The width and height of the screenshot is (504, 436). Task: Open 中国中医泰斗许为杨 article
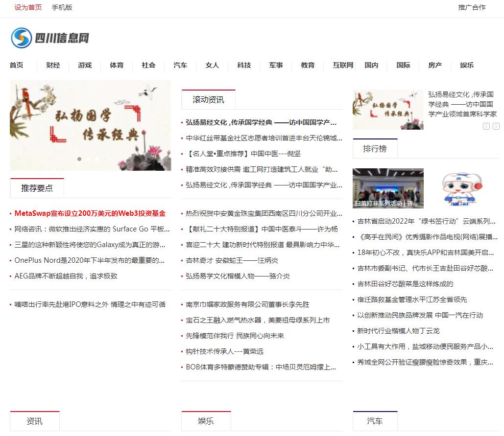point(262,229)
